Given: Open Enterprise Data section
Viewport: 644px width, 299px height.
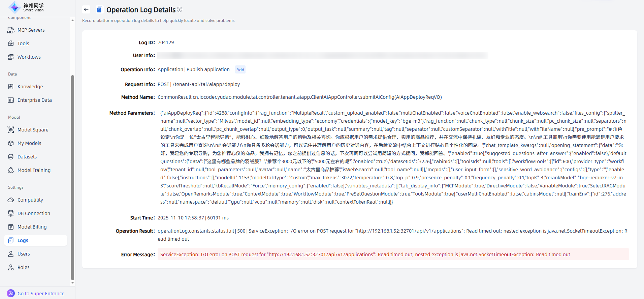Looking at the screenshot, I should pyautogui.click(x=34, y=100).
